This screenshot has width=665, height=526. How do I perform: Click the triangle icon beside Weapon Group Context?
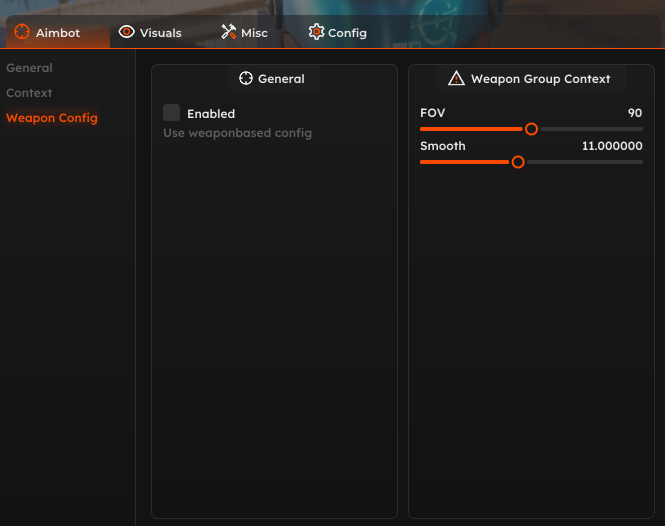coord(456,78)
